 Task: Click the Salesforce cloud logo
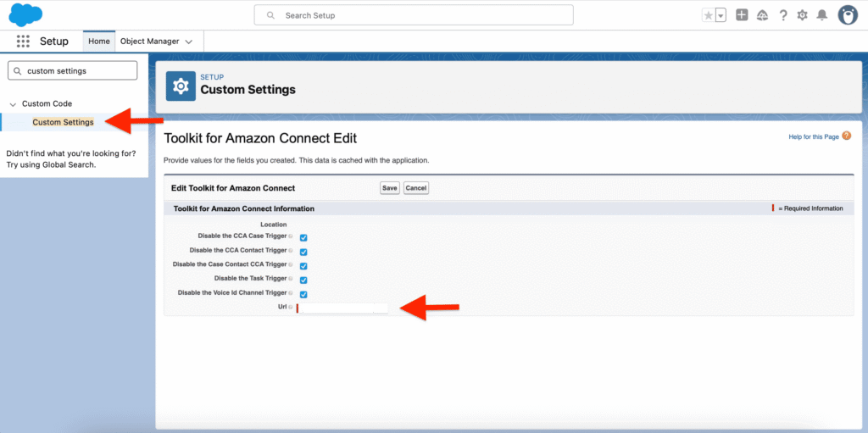click(26, 15)
